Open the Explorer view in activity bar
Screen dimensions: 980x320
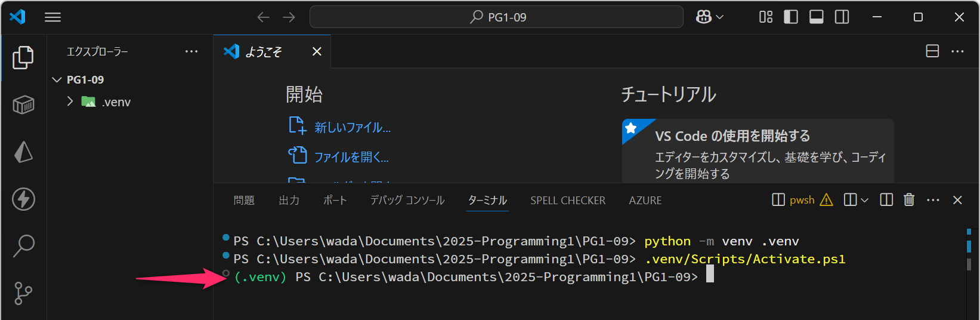point(23,57)
